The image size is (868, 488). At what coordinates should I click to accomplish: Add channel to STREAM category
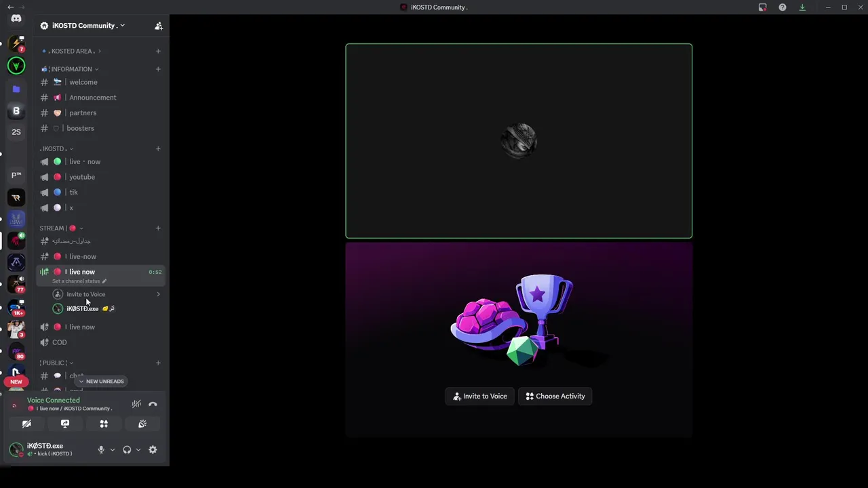coord(158,228)
